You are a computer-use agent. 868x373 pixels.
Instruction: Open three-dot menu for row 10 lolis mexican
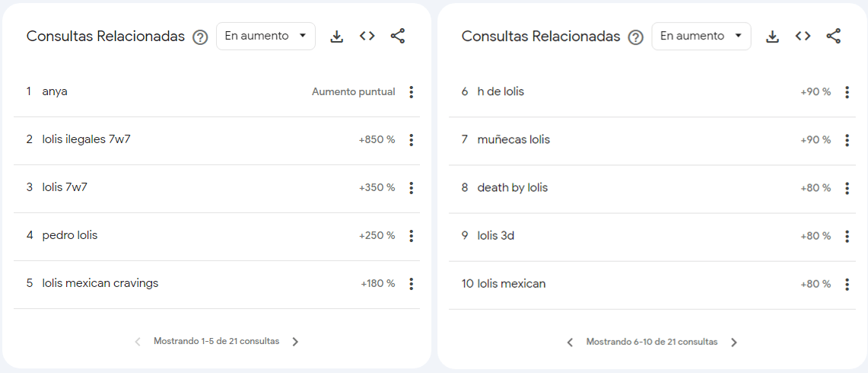847,285
